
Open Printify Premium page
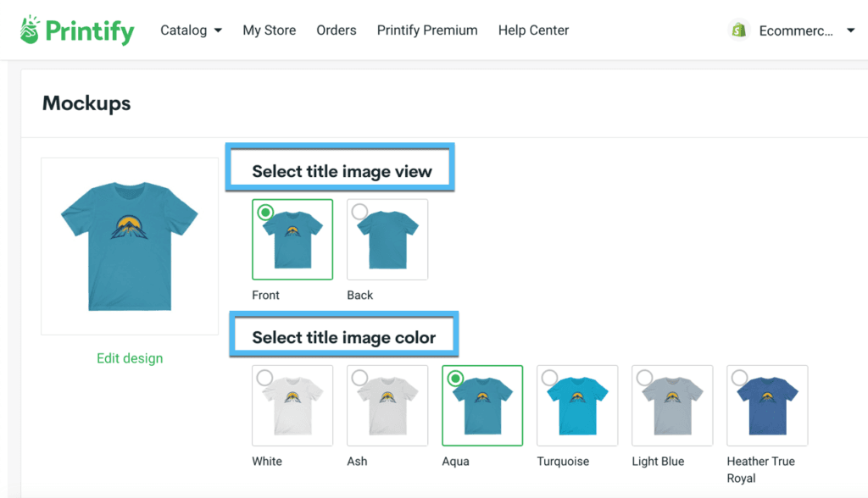tap(427, 30)
